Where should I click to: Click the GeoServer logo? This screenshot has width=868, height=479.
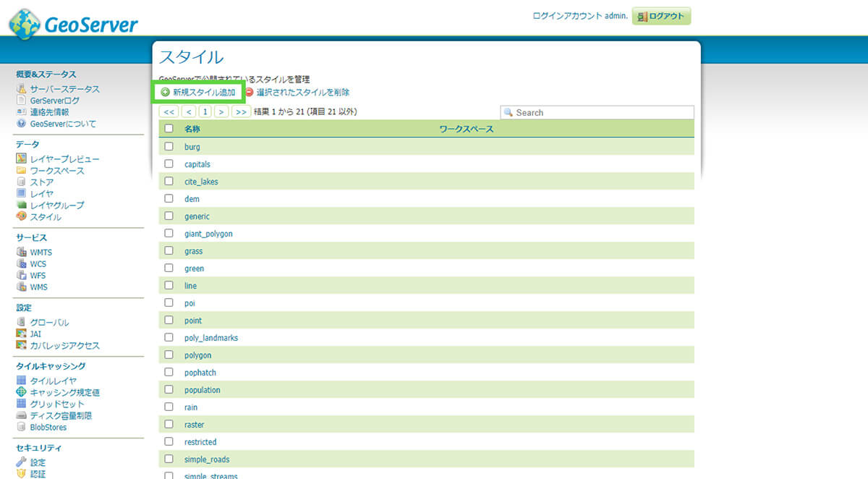coord(74,25)
